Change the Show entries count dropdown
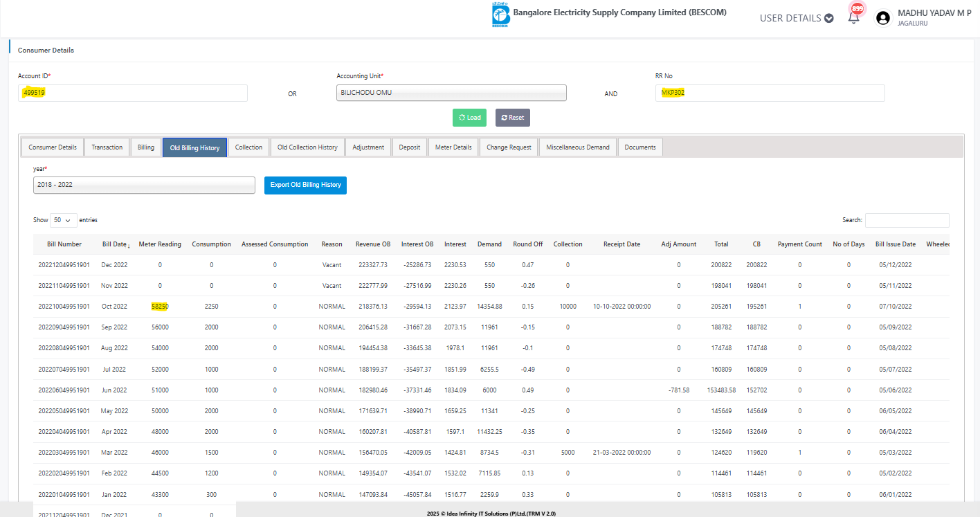Viewport: 980px width, 517px height. [x=63, y=220]
